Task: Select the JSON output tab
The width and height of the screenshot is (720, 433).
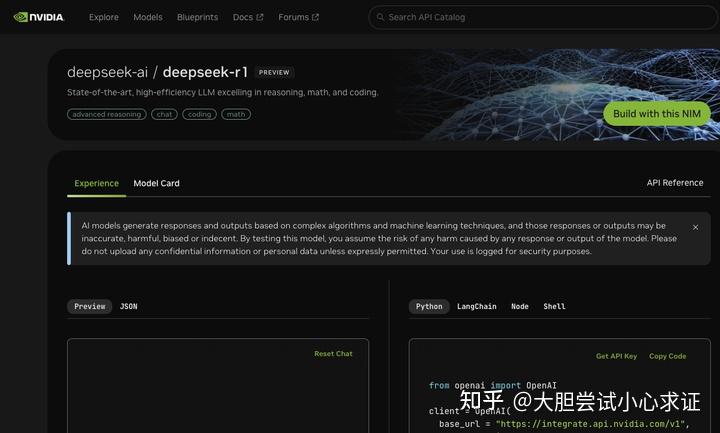Action: [129, 306]
